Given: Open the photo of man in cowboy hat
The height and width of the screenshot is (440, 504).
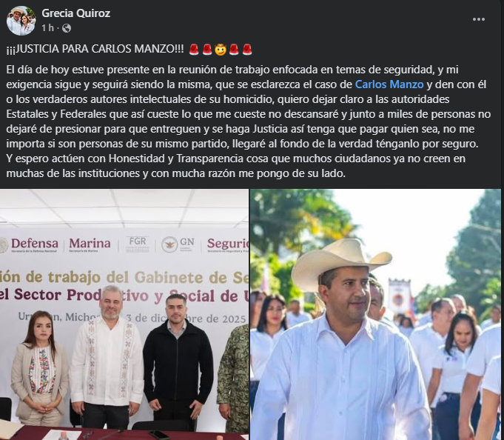Looking at the screenshot, I should 375,314.
